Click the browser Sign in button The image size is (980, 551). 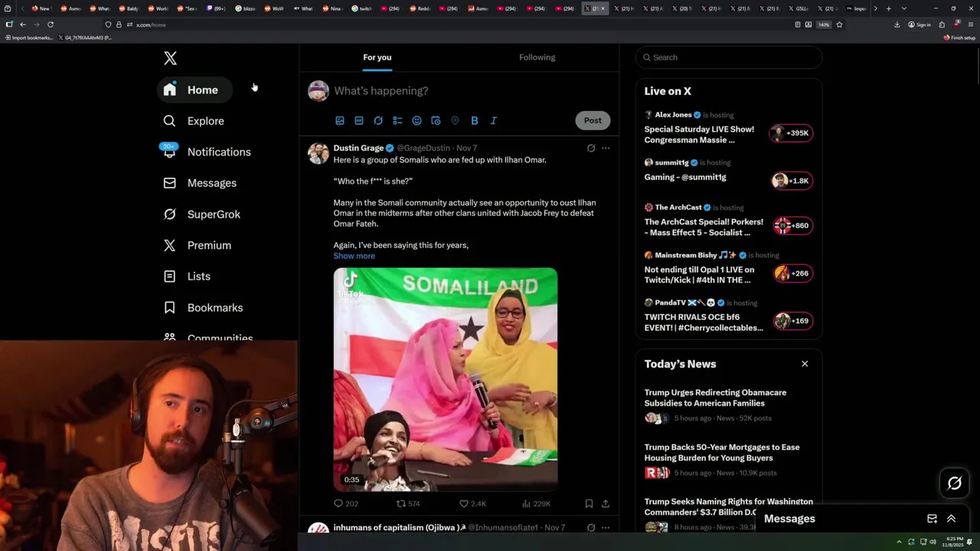pyautogui.click(x=920, y=24)
